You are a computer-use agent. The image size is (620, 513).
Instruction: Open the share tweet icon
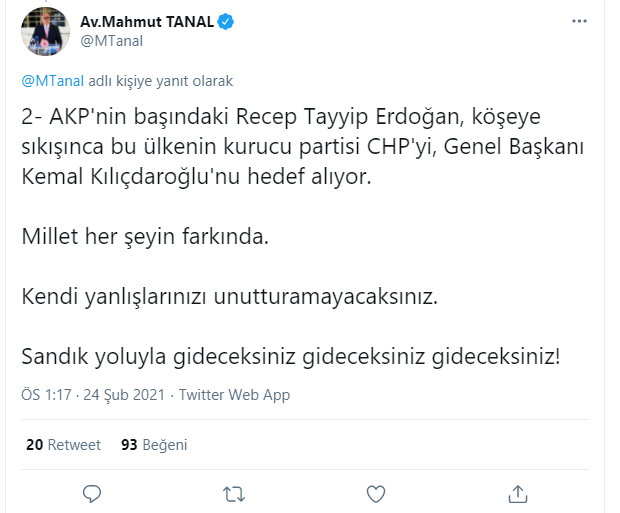[x=518, y=492]
